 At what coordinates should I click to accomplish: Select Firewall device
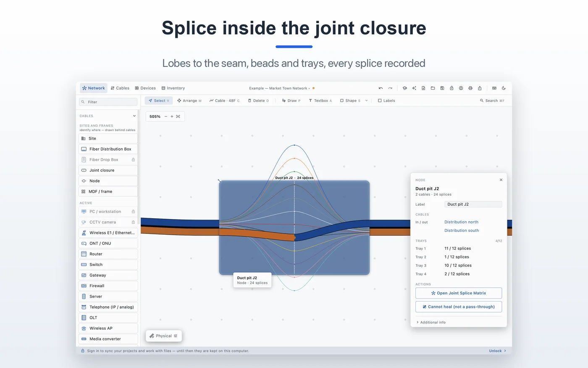coord(108,286)
